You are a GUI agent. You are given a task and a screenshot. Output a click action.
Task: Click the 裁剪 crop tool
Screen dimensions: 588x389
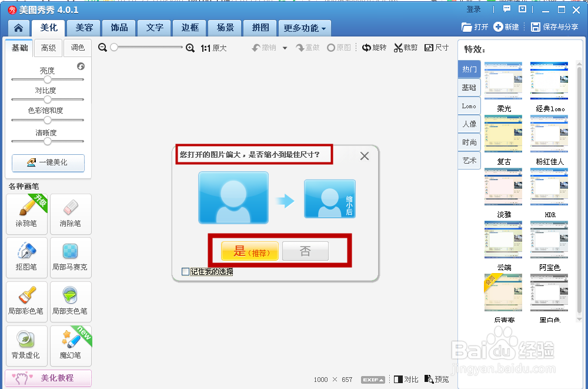(x=406, y=48)
